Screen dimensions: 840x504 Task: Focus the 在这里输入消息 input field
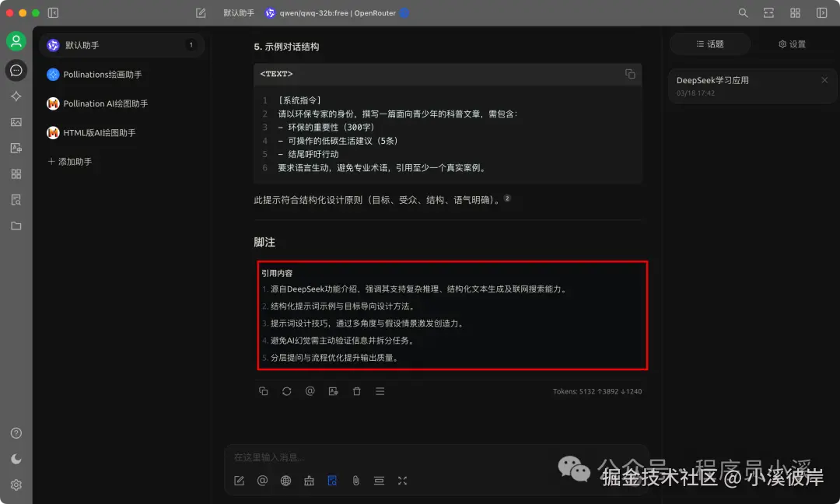coord(436,457)
